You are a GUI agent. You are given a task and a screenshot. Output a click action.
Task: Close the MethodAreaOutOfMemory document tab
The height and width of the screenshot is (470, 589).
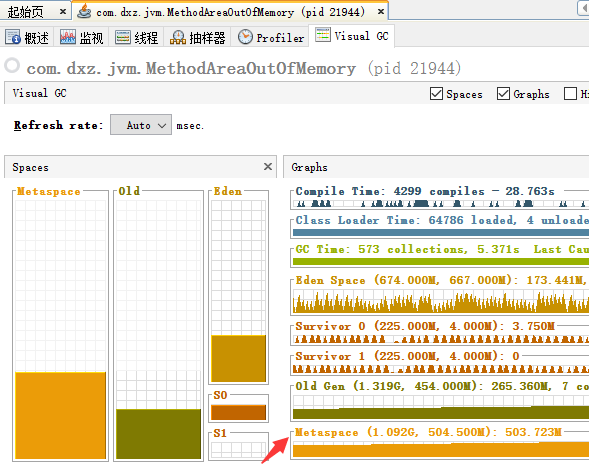point(381,12)
